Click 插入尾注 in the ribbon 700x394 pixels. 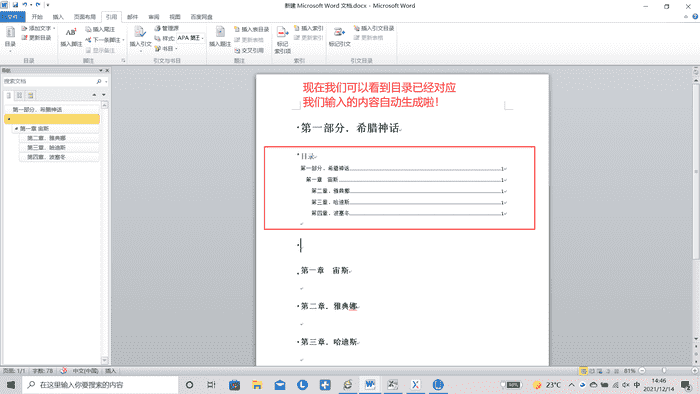coord(100,29)
